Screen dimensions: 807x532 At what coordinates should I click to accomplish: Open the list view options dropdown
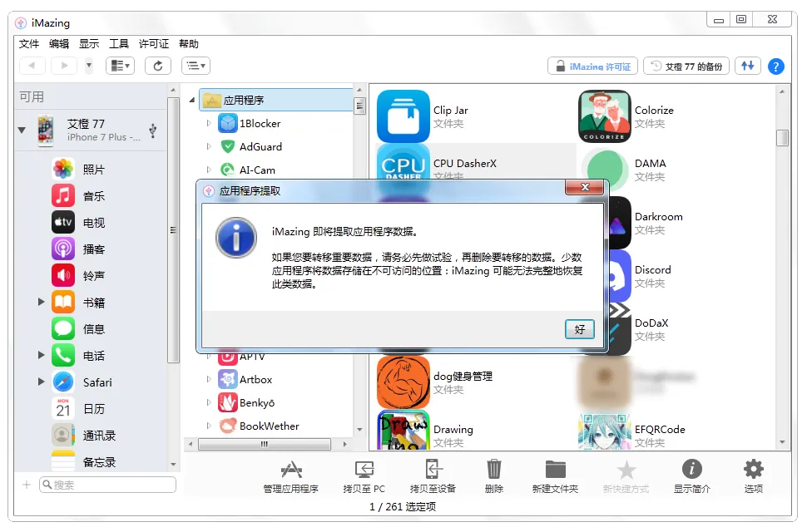[x=196, y=66]
